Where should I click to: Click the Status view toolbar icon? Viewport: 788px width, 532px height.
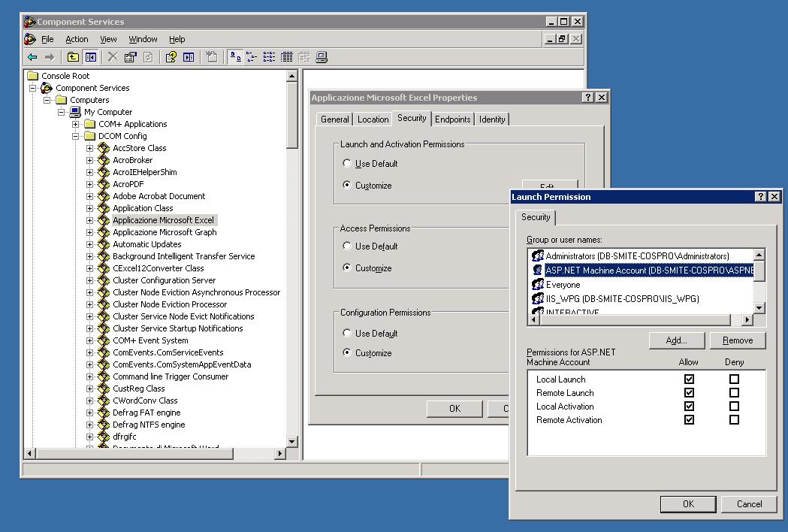[304, 57]
